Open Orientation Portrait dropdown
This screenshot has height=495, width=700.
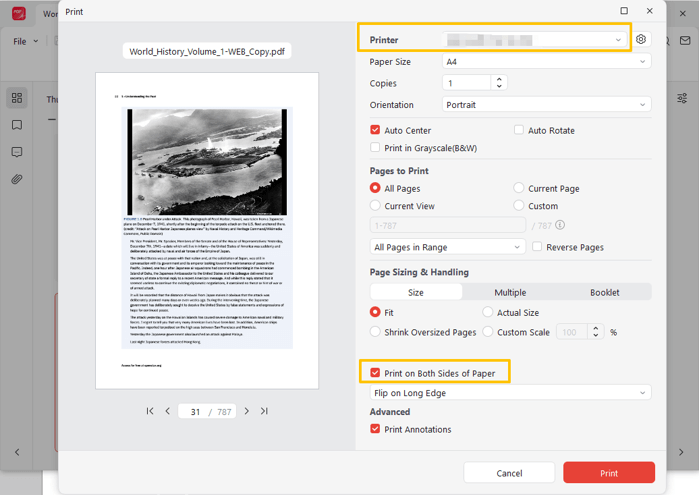click(546, 104)
